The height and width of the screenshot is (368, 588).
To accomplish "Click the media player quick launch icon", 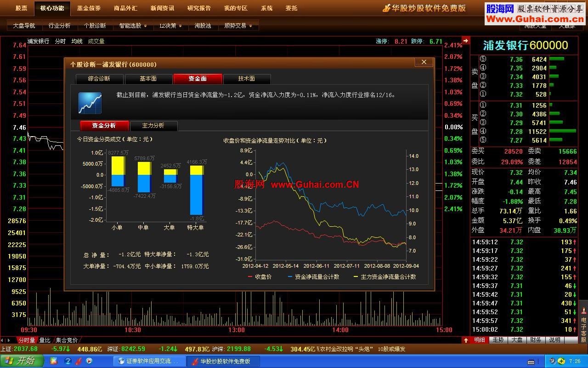I will tap(89, 361).
